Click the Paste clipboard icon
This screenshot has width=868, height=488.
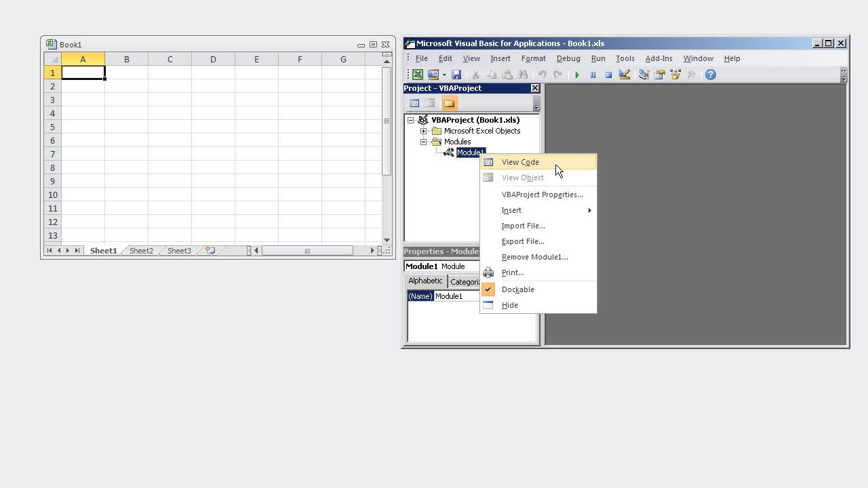click(507, 75)
